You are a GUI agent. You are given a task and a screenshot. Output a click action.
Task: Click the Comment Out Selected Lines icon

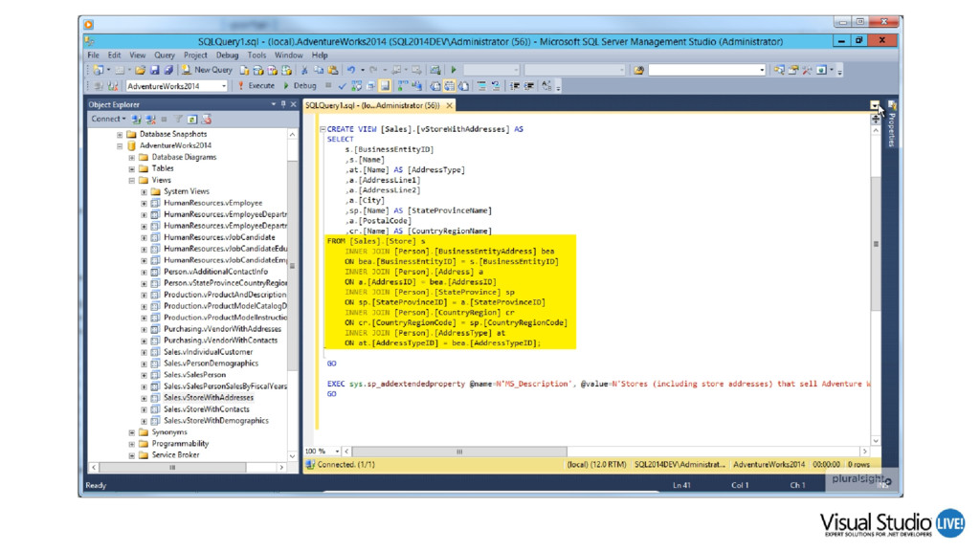coord(482,86)
